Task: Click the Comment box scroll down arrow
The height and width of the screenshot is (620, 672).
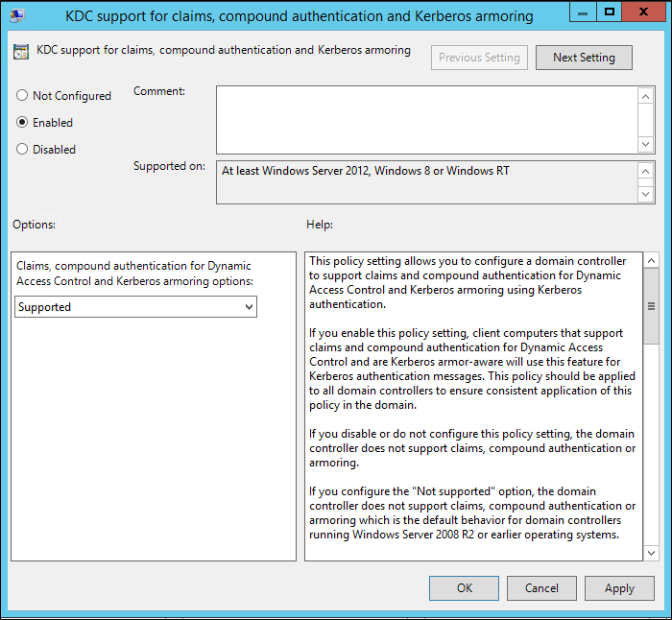Action: 645,144
